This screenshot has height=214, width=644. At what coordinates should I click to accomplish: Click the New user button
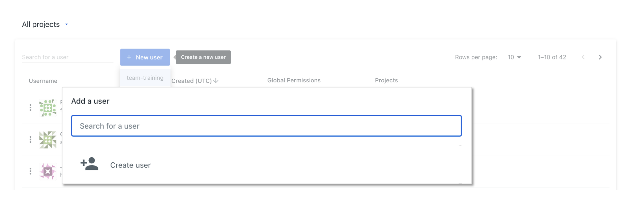coord(145,57)
